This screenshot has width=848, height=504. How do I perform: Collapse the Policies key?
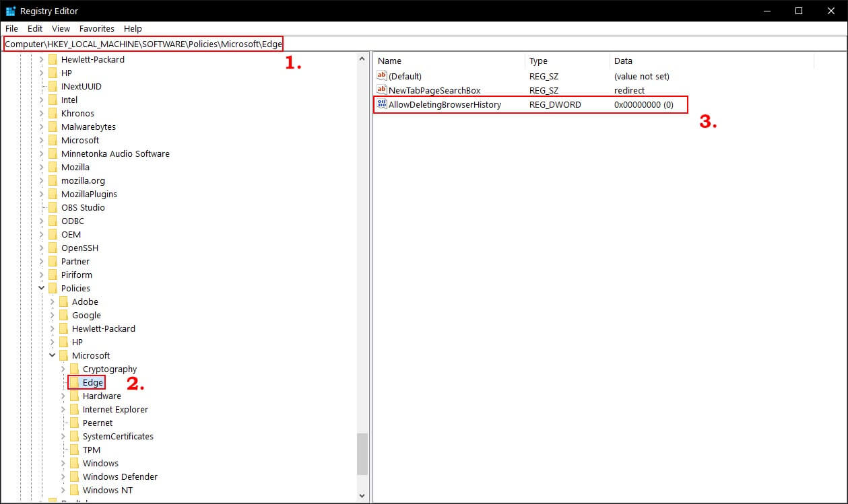[42, 288]
